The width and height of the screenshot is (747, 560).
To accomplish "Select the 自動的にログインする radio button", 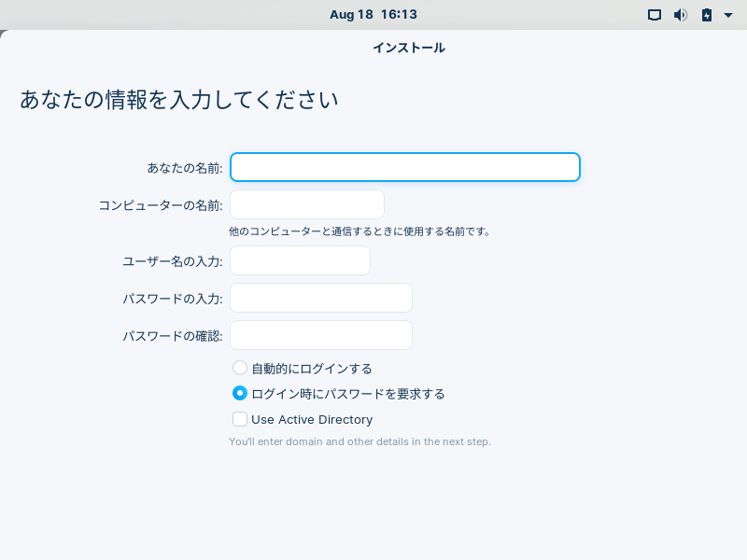I will tap(240, 368).
